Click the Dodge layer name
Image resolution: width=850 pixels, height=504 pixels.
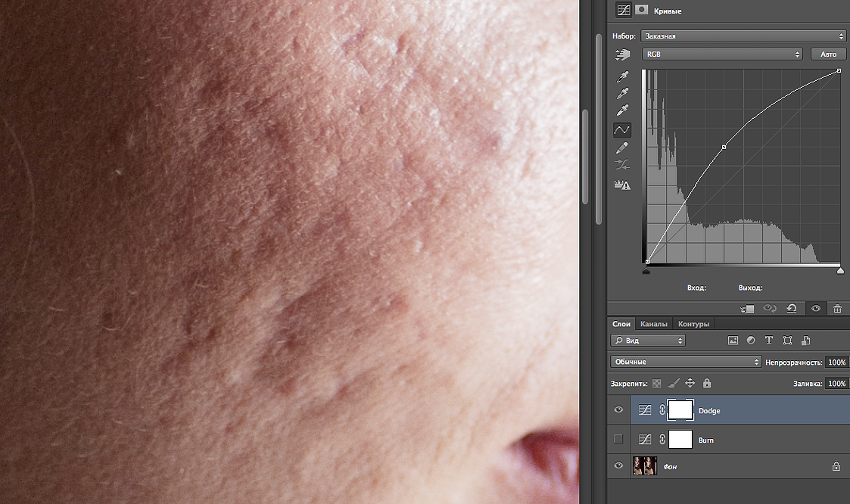(x=709, y=411)
